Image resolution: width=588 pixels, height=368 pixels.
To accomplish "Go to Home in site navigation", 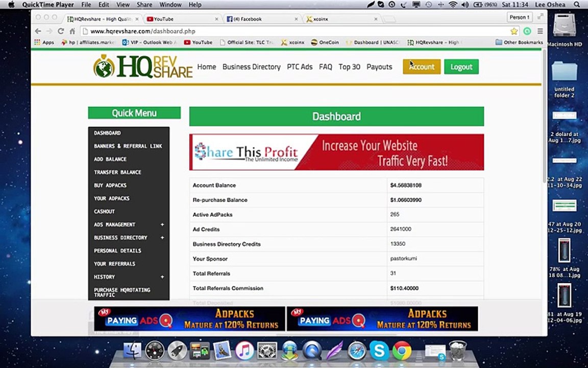I will (x=207, y=67).
